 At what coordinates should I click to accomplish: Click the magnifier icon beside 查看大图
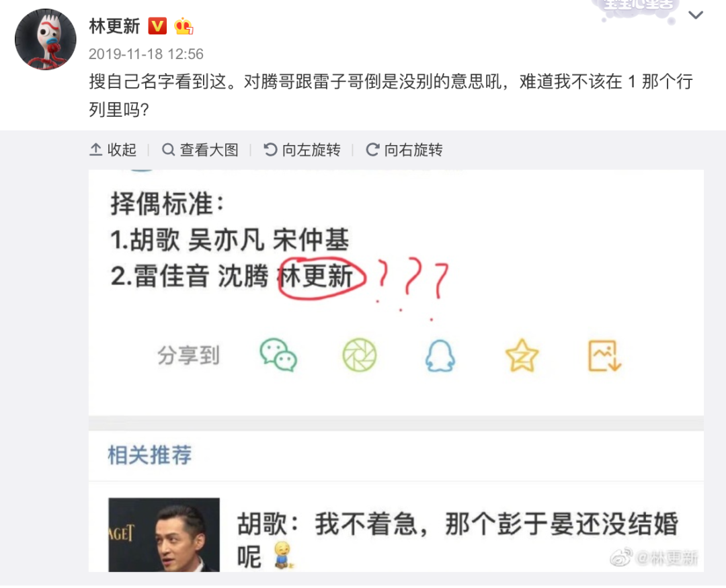[168, 150]
